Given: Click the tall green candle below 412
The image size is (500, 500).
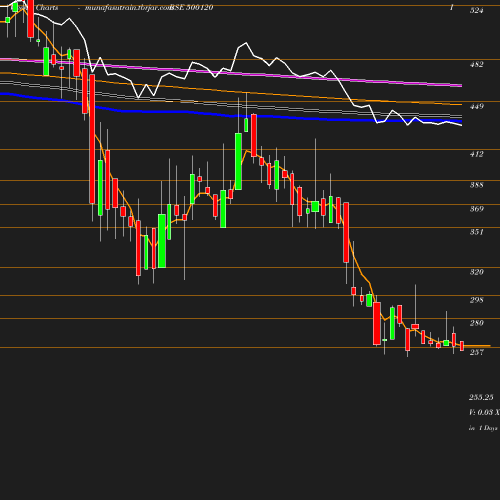Looking at the screenshot, I should tap(238, 161).
